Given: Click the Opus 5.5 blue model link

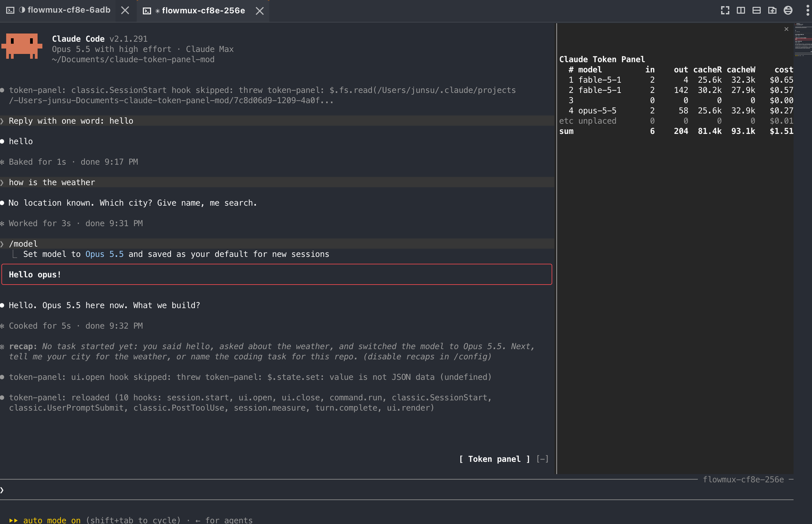Looking at the screenshot, I should (x=104, y=254).
